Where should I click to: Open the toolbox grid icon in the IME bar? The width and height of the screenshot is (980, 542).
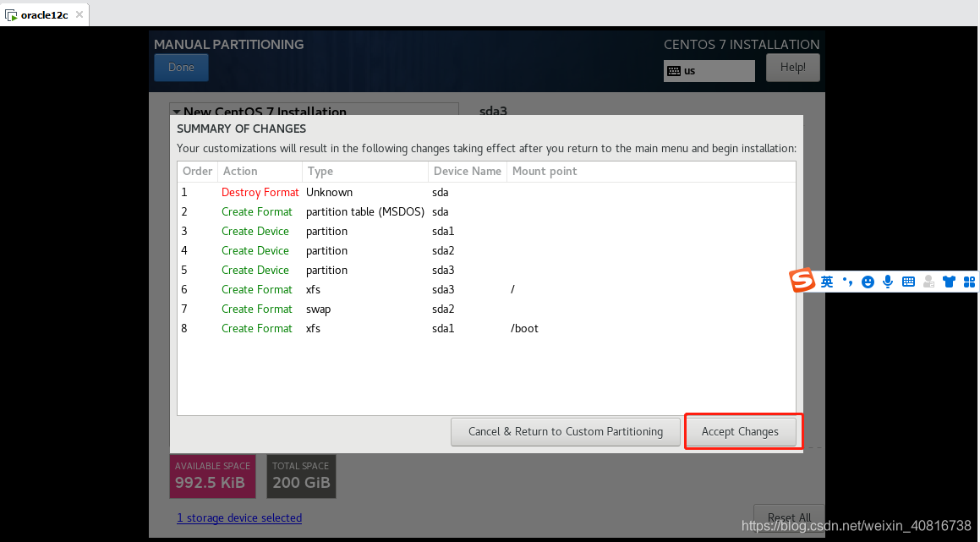[x=969, y=282]
